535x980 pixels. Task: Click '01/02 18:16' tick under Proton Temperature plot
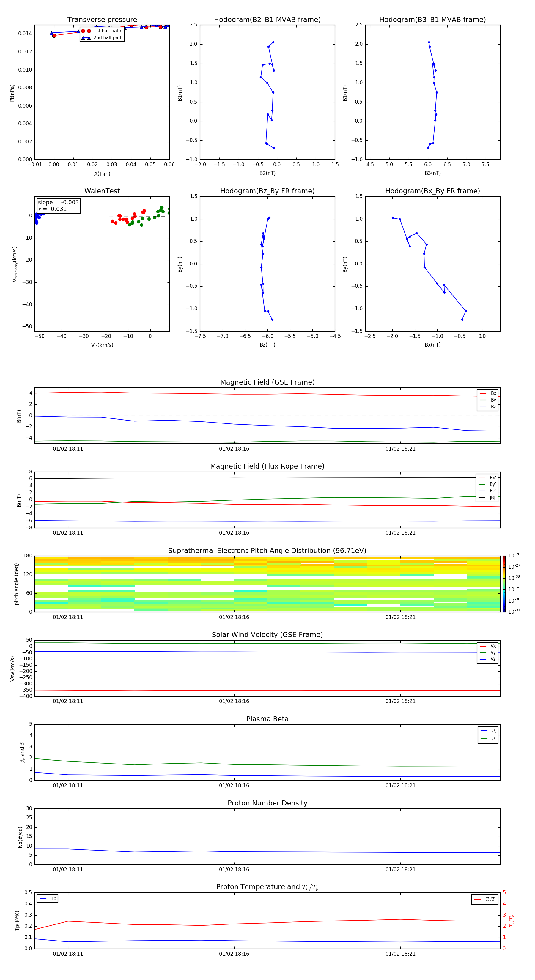coord(234,954)
